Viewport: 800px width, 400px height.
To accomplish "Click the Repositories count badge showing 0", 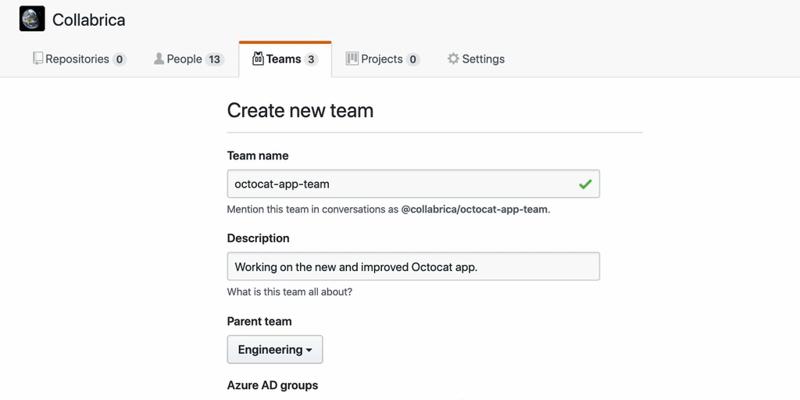I will (x=119, y=60).
